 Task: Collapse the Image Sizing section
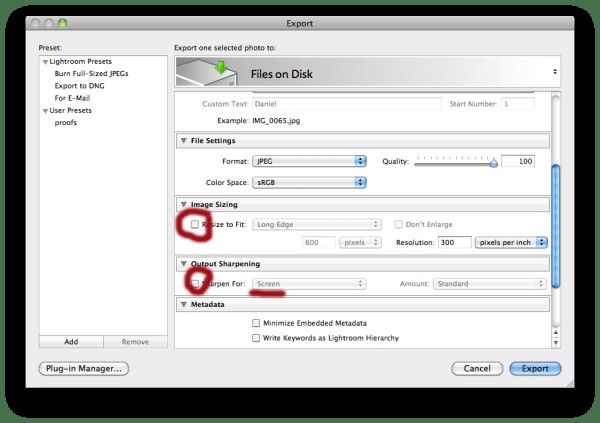(x=184, y=204)
